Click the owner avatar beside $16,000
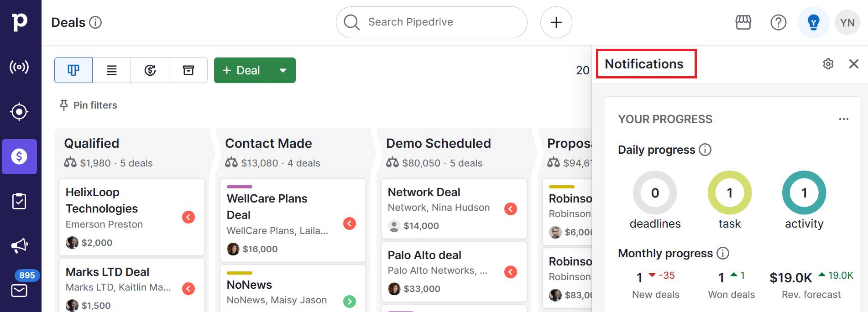Screen dimensions: 868x312 pyautogui.click(x=233, y=249)
